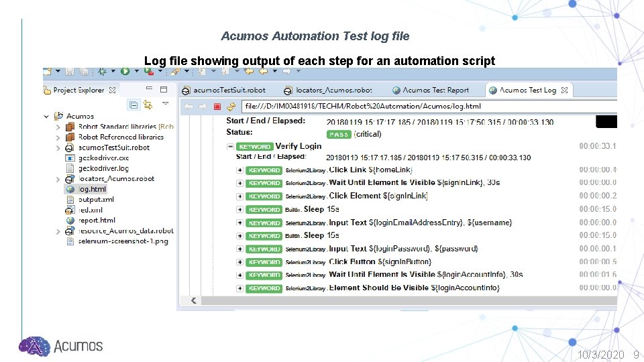Minimize the Project Explorer panel
The height and width of the screenshot is (362, 644).
[149, 88]
